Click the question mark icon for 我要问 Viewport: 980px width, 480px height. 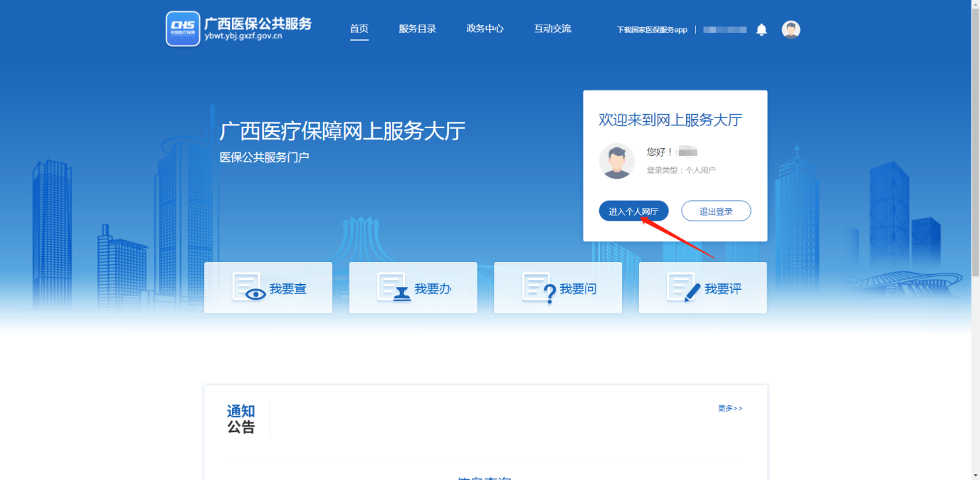click(539, 288)
